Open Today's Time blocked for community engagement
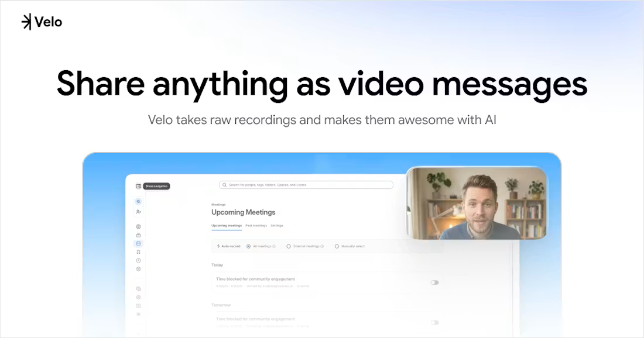The height and width of the screenshot is (338, 644). click(x=255, y=279)
